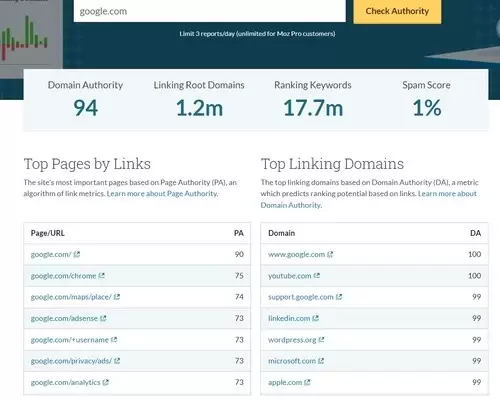
Task: Visit the microsoft.com linking domain
Action: (292, 361)
